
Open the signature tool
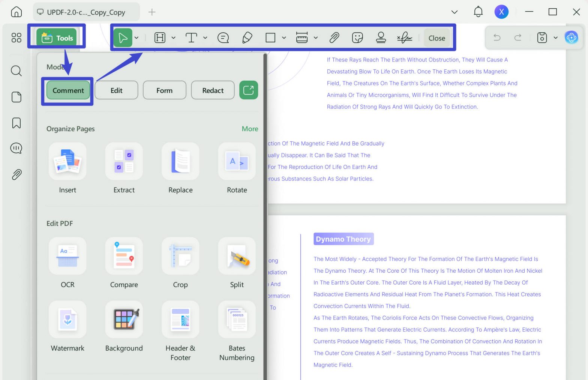pos(405,38)
